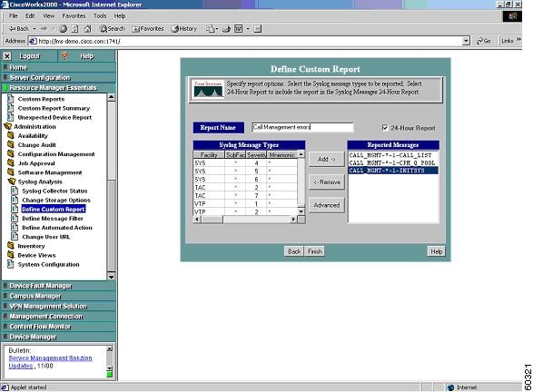Click the dialog Help button
533x392 pixels.
pos(436,251)
